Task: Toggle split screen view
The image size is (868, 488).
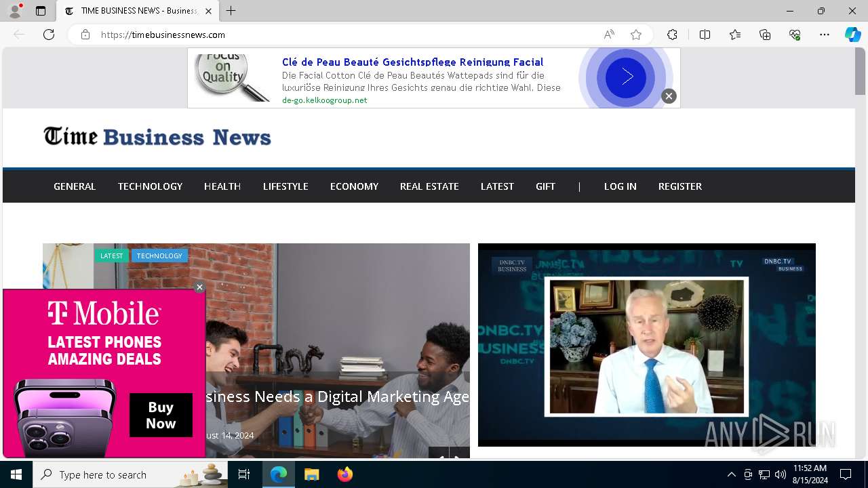Action: pyautogui.click(x=705, y=35)
